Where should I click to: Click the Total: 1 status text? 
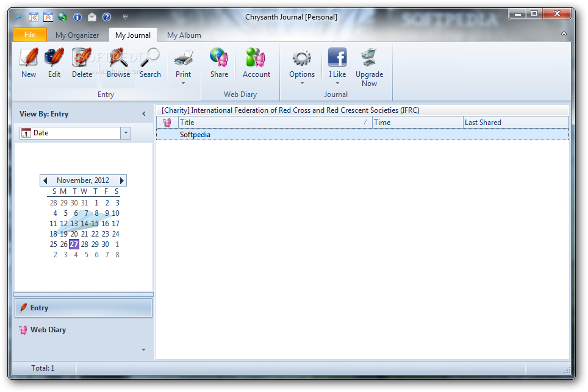pyautogui.click(x=43, y=368)
